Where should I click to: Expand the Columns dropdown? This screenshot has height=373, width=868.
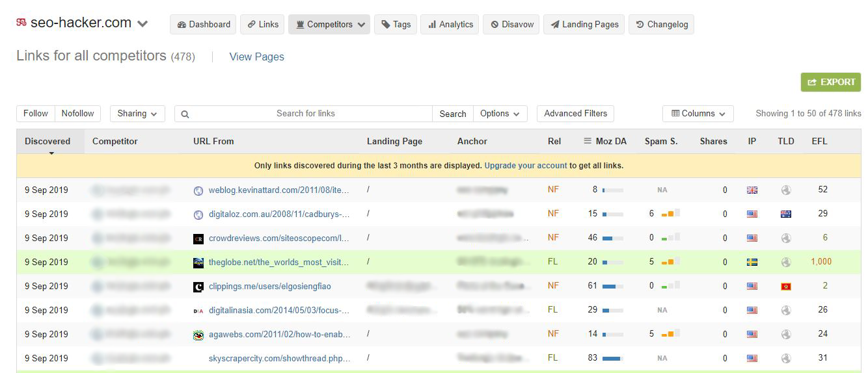coord(698,114)
